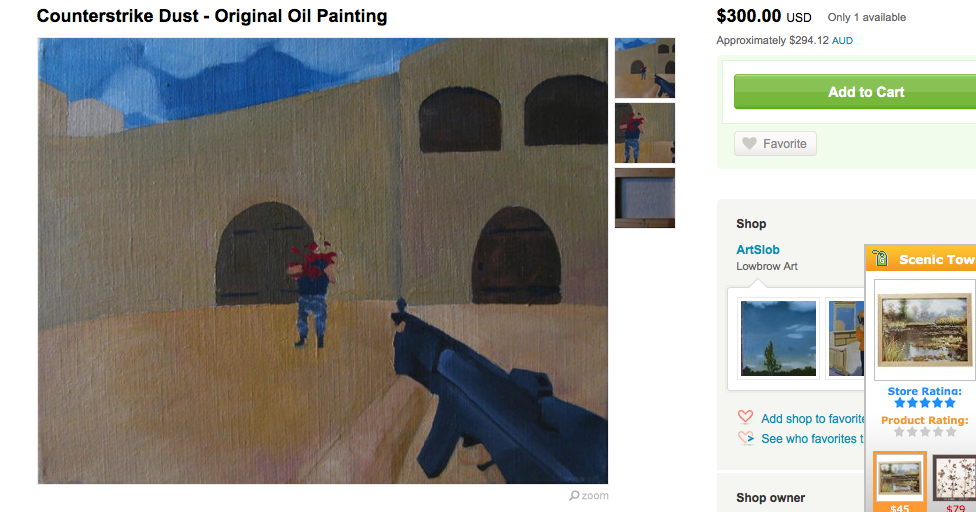976x512 pixels.
Task: Open the interior room painting listing
Action: [x=845, y=338]
